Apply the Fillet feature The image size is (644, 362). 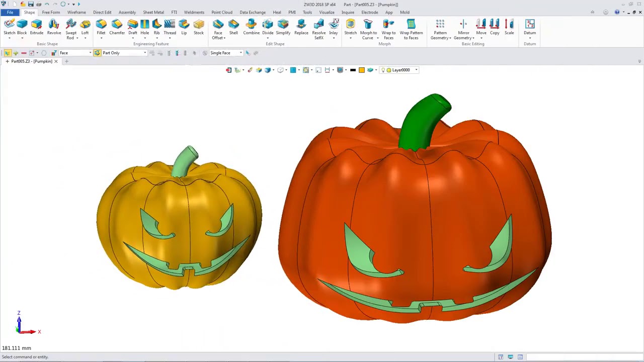point(101,28)
